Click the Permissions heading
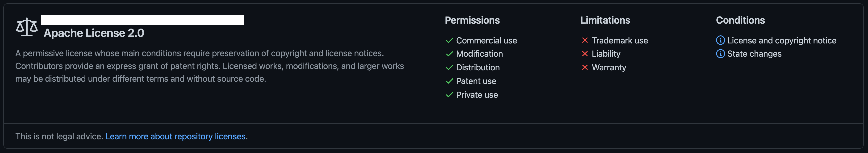Screen dimensions: 868x153 click(x=472, y=20)
